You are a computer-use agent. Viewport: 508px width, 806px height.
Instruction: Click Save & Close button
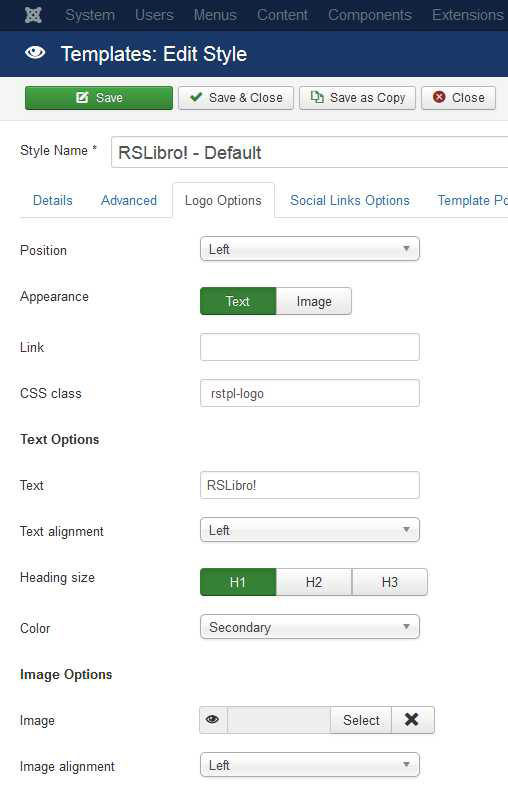[236, 98]
